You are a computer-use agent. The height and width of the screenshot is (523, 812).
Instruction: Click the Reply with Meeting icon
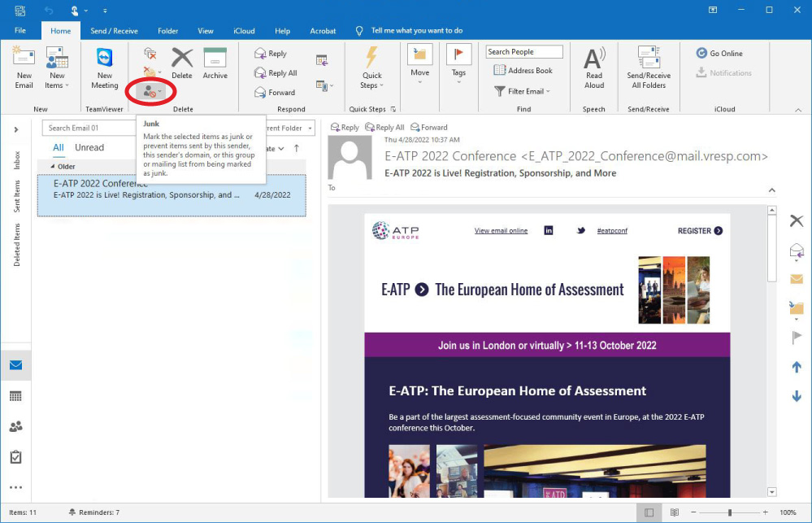pos(322,60)
